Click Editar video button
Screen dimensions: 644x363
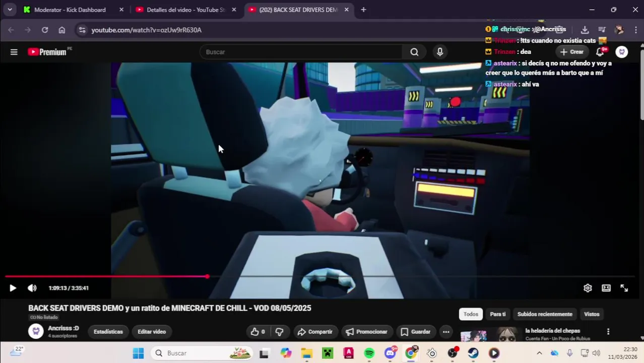(x=152, y=332)
